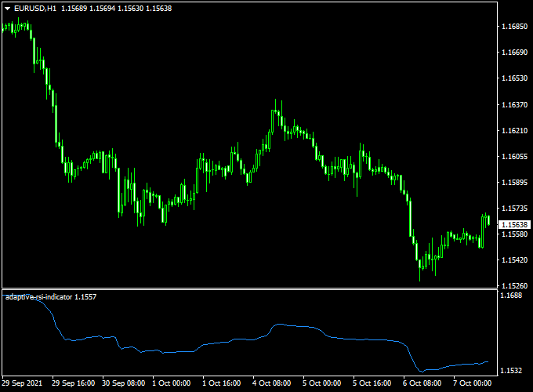Select the 1 Oct 00:00 time label

[x=172, y=383]
